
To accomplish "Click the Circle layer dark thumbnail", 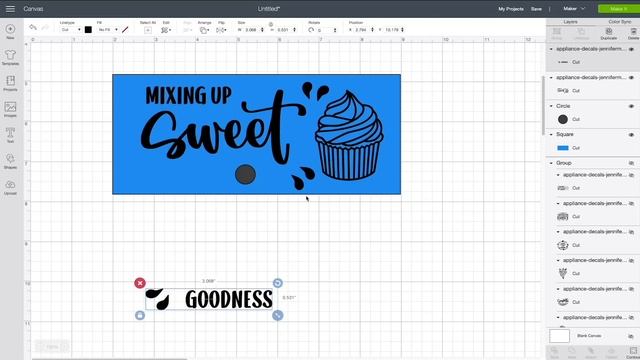I will click(x=562, y=119).
